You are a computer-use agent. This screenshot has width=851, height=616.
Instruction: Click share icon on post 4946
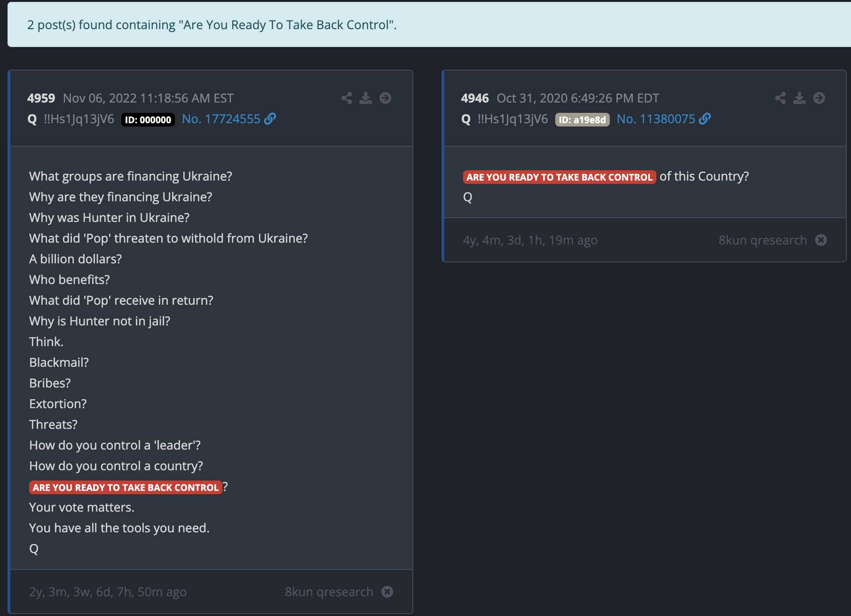coord(780,98)
